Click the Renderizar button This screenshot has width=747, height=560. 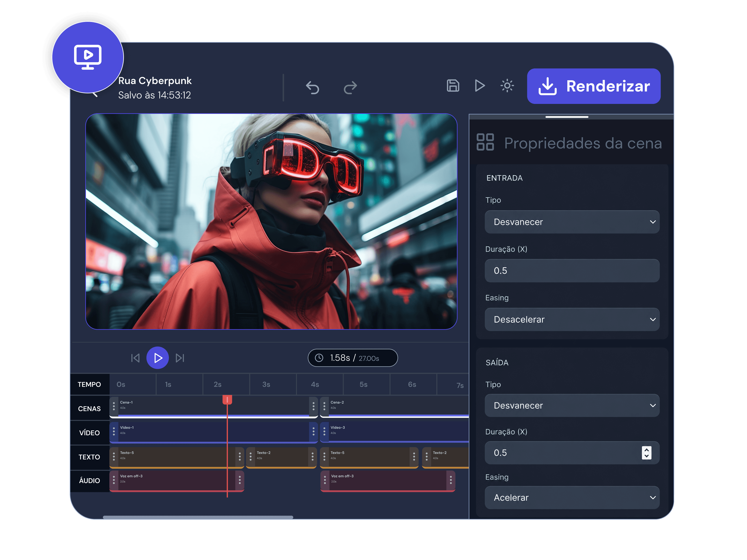pyautogui.click(x=594, y=86)
